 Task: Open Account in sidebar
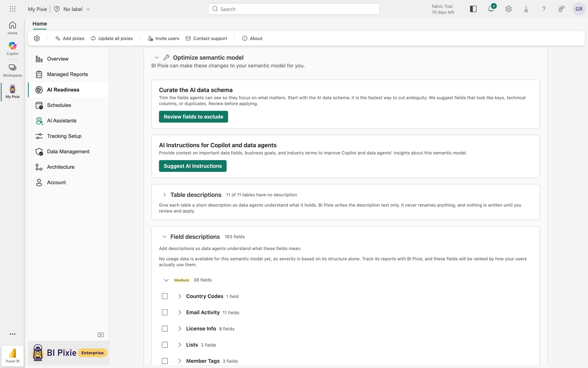(68, 183)
